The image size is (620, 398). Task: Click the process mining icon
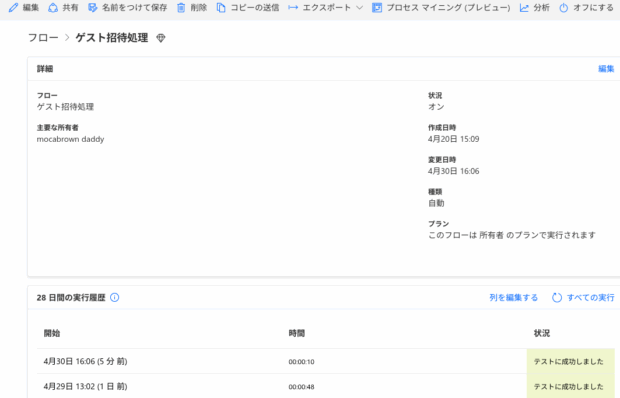(377, 8)
